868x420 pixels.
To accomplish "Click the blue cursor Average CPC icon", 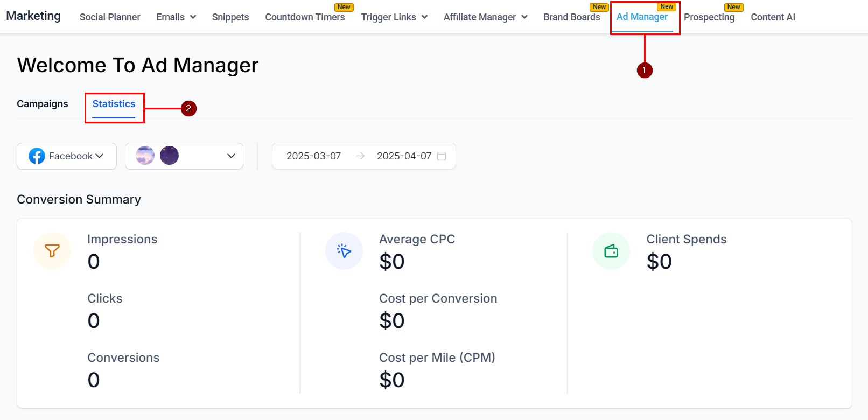I will pyautogui.click(x=344, y=251).
